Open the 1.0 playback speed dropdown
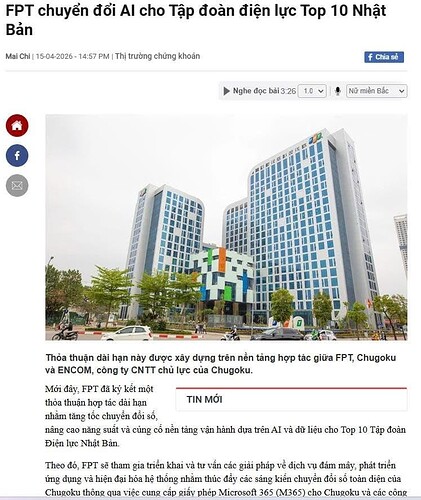 [x=312, y=91]
